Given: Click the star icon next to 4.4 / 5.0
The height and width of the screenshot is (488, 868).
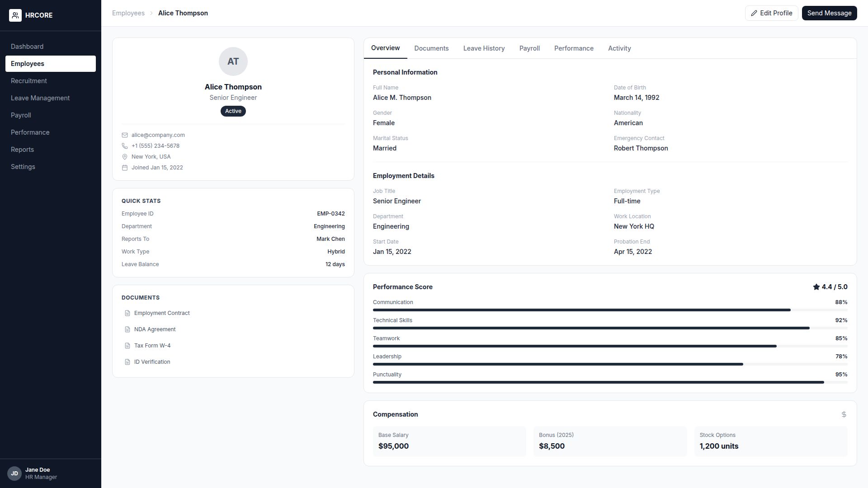Looking at the screenshot, I should point(816,287).
